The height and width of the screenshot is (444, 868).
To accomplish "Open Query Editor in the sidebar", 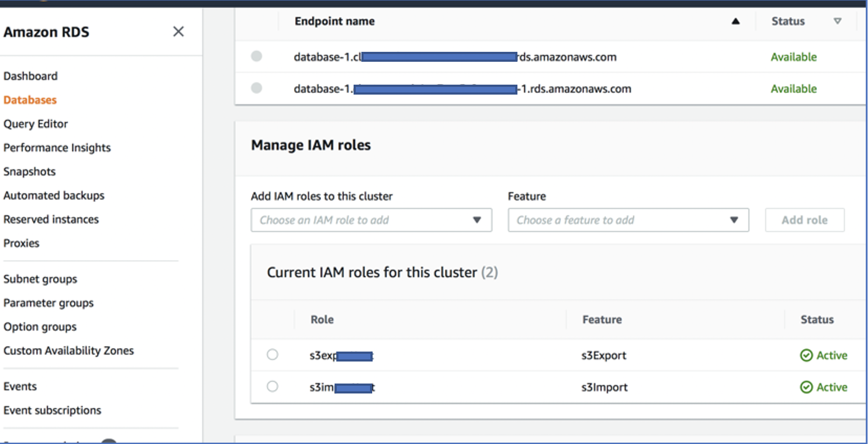I will click(36, 124).
